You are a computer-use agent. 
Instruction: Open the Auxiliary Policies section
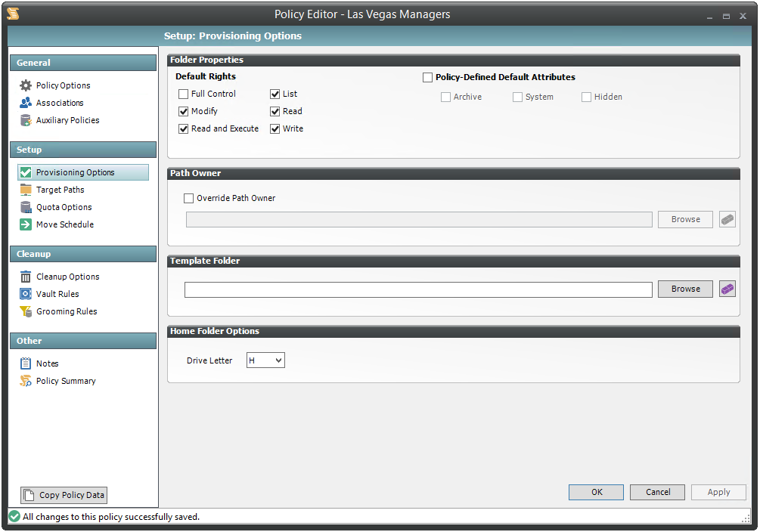(x=68, y=120)
